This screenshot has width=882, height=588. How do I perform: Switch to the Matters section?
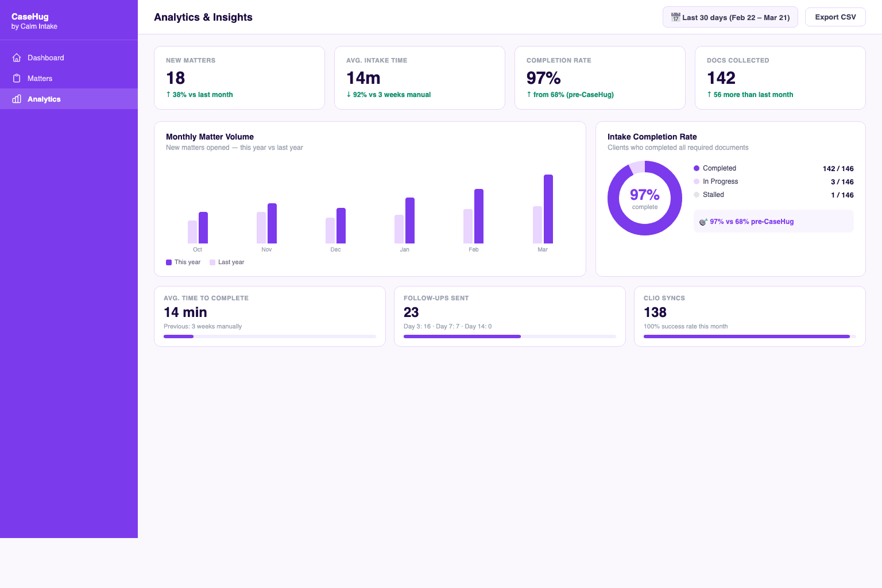40,78
